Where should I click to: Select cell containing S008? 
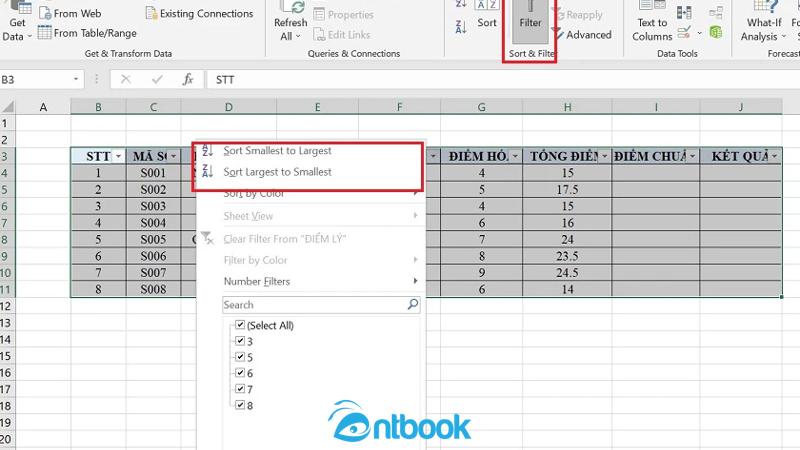(153, 289)
